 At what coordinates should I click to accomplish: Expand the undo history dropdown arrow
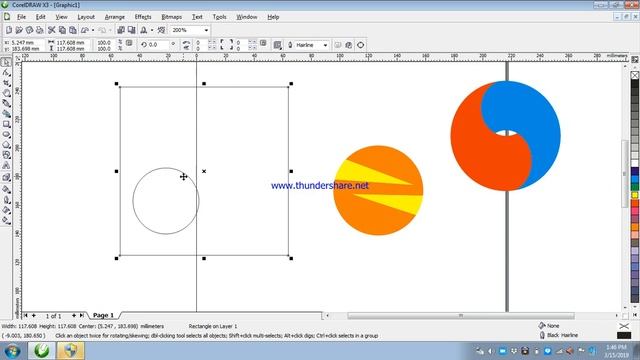coord(93,30)
